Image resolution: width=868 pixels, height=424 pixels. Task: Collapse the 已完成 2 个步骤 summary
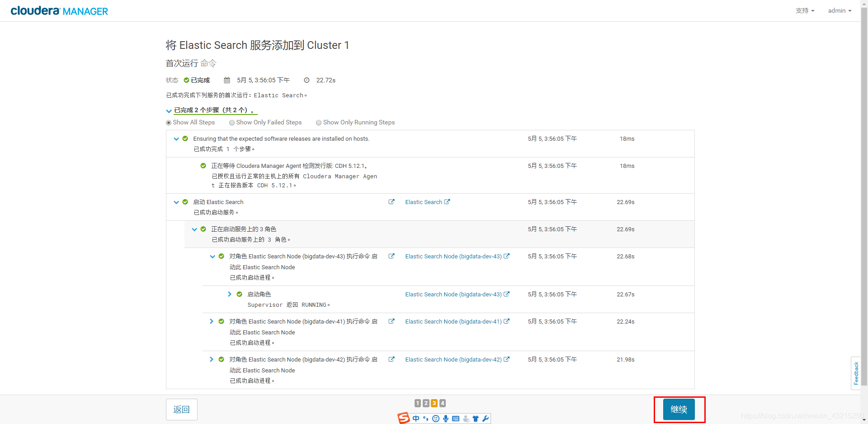[x=169, y=110]
